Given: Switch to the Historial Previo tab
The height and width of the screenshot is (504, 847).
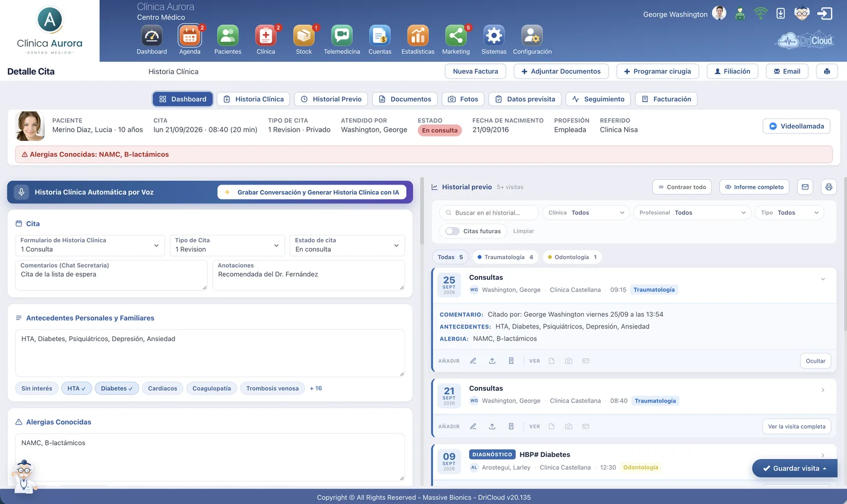Looking at the screenshot, I should point(331,99).
